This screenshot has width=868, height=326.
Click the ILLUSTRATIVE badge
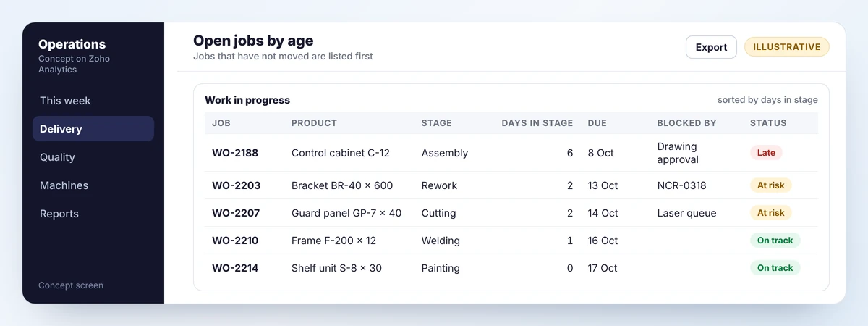point(787,47)
